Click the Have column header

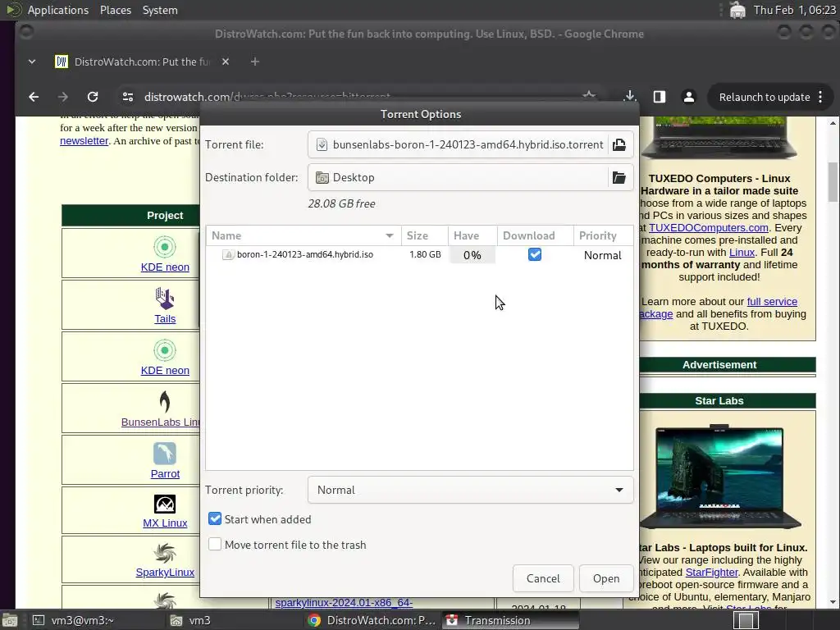[472, 235]
